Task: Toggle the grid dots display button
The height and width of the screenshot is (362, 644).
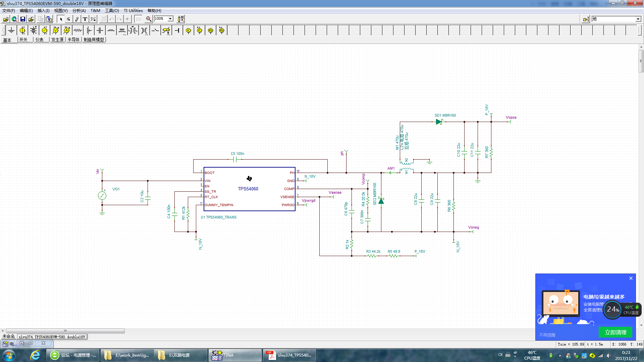Action: pyautogui.click(x=139, y=19)
